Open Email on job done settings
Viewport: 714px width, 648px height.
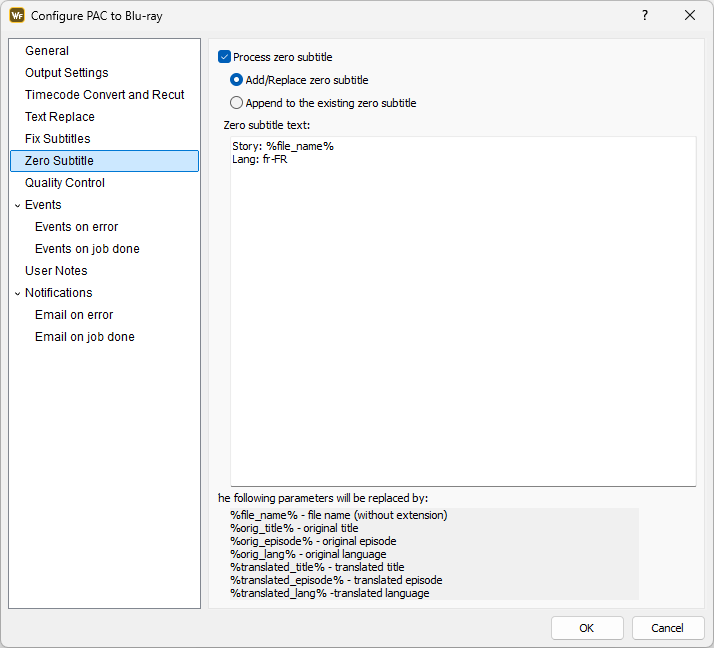[x=84, y=337]
